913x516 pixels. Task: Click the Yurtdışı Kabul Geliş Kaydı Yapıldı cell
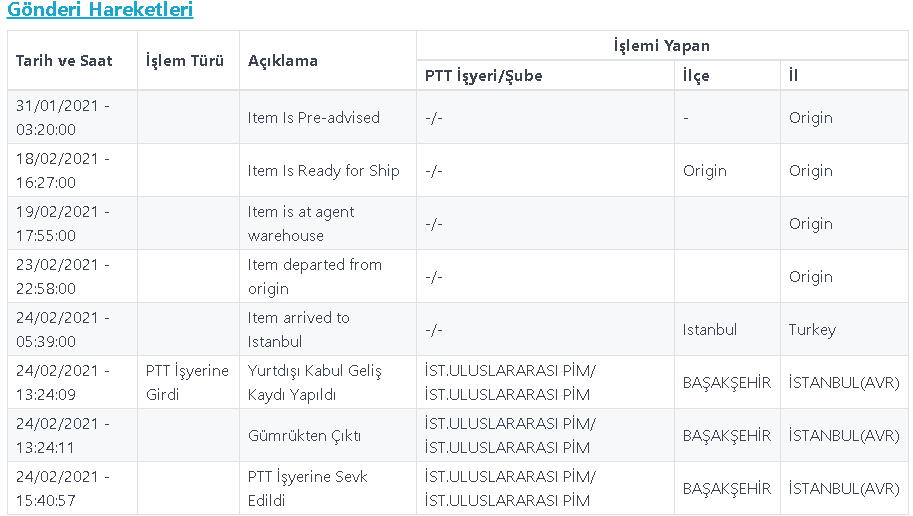tap(315, 382)
